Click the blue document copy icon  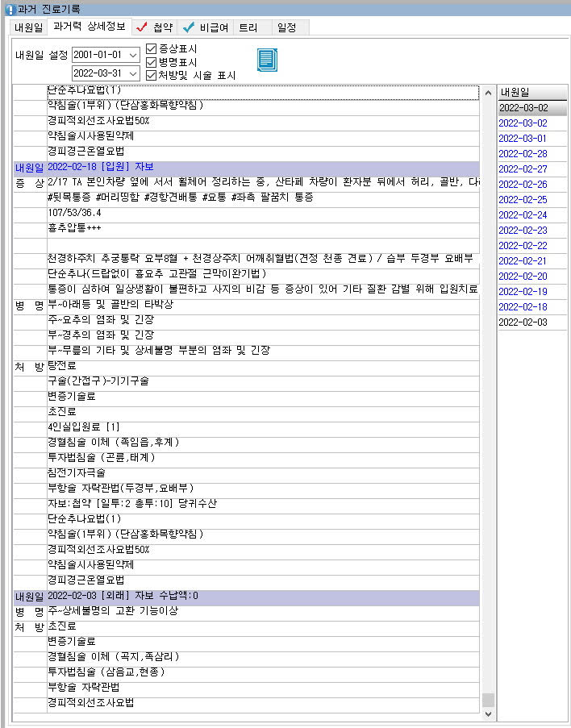pos(266,60)
